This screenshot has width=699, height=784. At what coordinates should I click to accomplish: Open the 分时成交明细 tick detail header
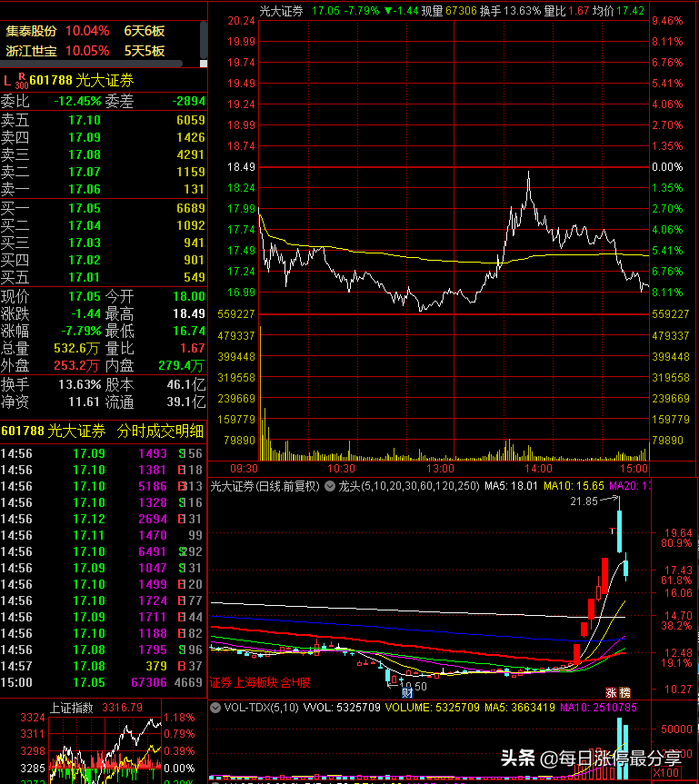160,431
